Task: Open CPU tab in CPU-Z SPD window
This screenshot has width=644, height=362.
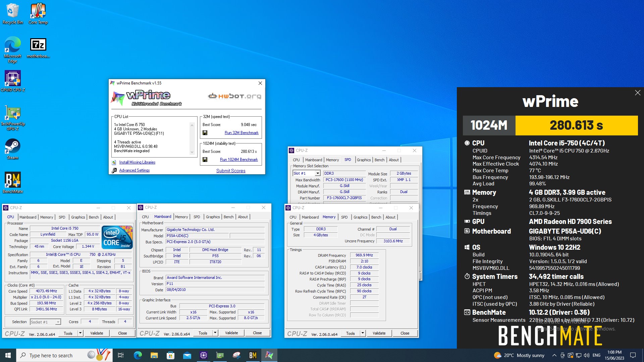Action: pyautogui.click(x=296, y=160)
